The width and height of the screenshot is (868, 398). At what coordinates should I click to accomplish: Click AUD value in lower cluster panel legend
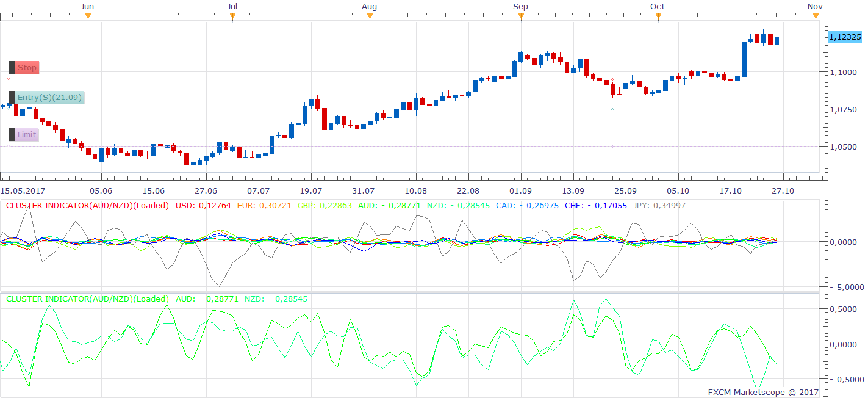coord(207,299)
